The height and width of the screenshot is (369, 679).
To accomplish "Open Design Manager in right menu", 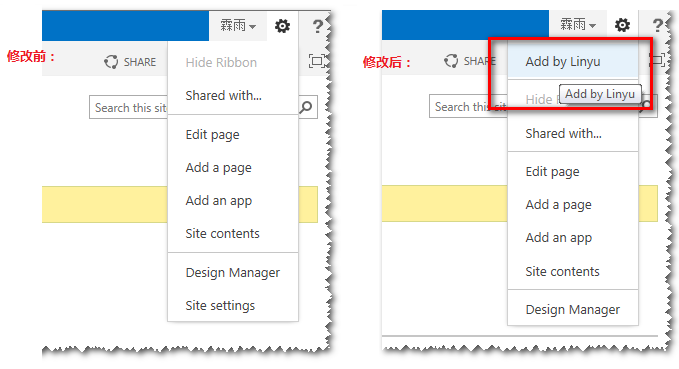I will coord(572,310).
